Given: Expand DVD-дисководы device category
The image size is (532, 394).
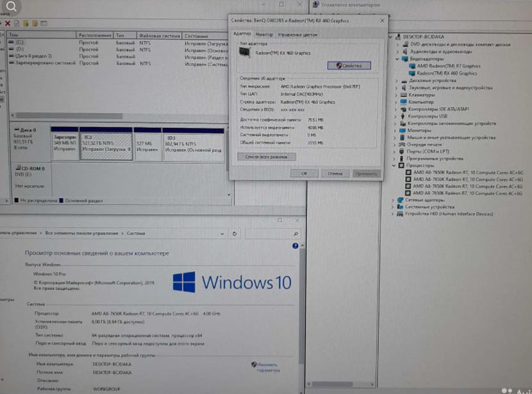Looking at the screenshot, I should tap(397, 44).
